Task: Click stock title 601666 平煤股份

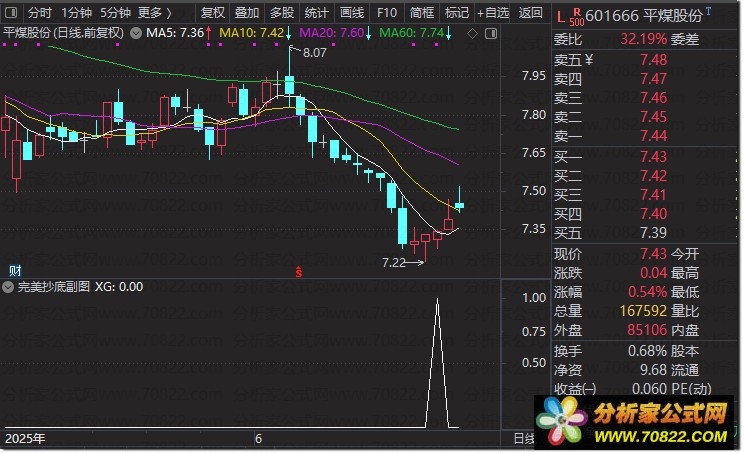Action: click(x=643, y=16)
